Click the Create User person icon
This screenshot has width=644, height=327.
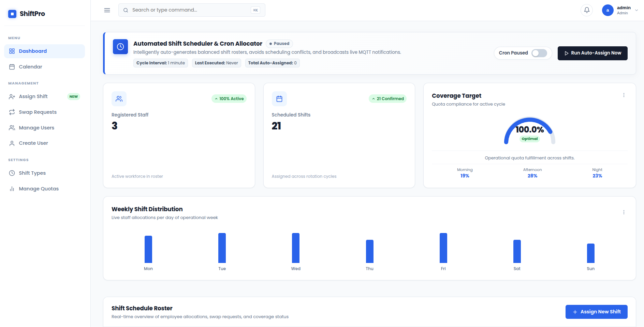[x=12, y=143]
